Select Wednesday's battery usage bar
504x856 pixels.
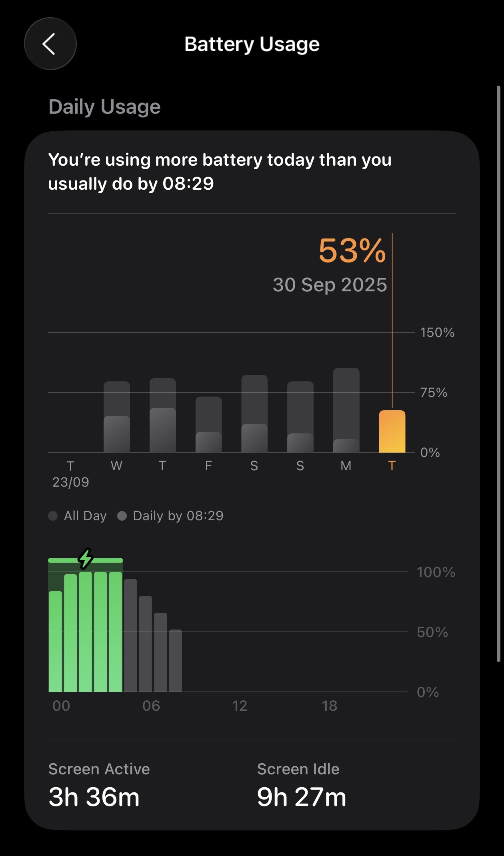(x=117, y=417)
